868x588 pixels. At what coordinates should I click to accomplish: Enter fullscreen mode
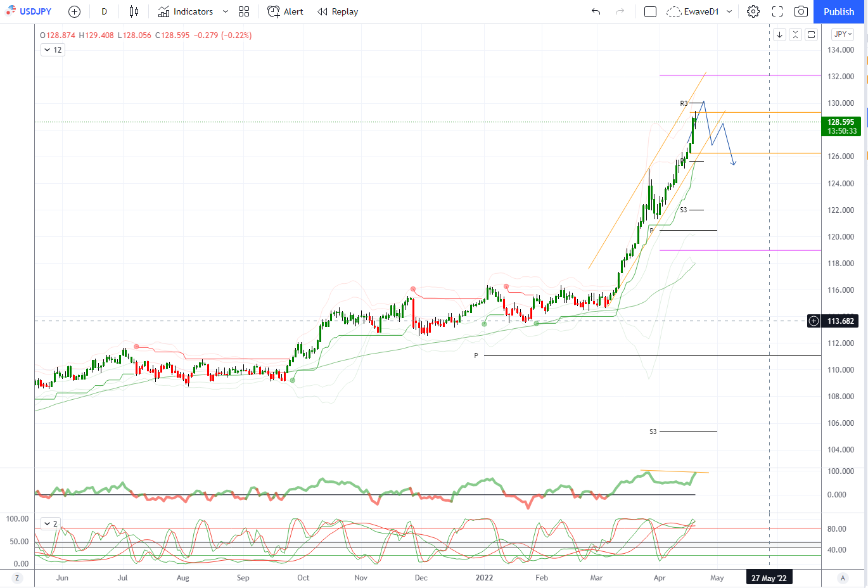click(x=777, y=11)
